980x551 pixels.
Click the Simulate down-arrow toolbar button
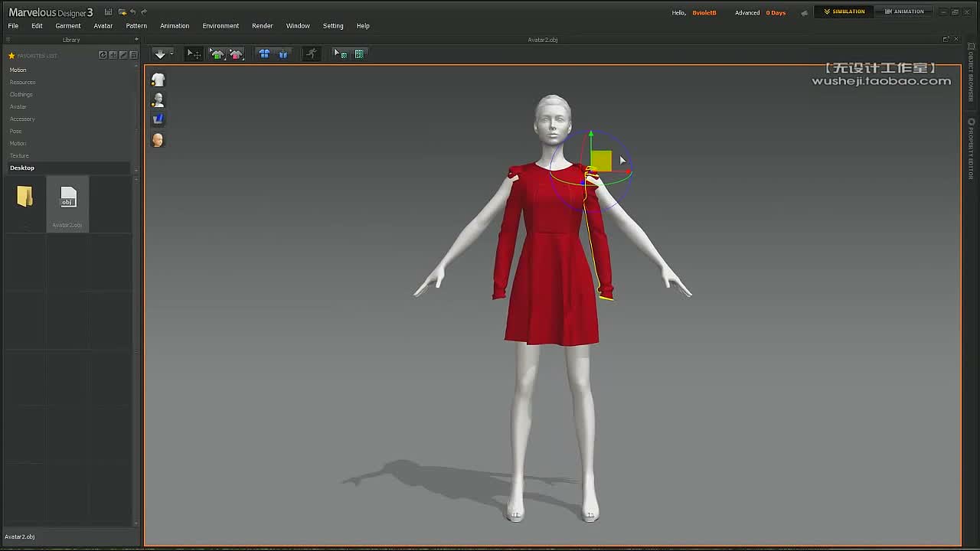[x=159, y=54]
